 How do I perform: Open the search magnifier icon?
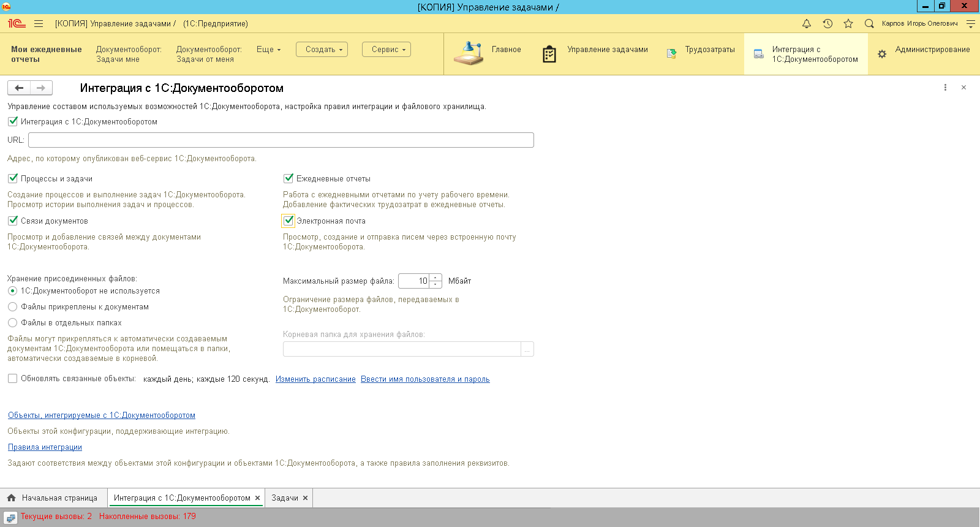pyautogui.click(x=869, y=23)
